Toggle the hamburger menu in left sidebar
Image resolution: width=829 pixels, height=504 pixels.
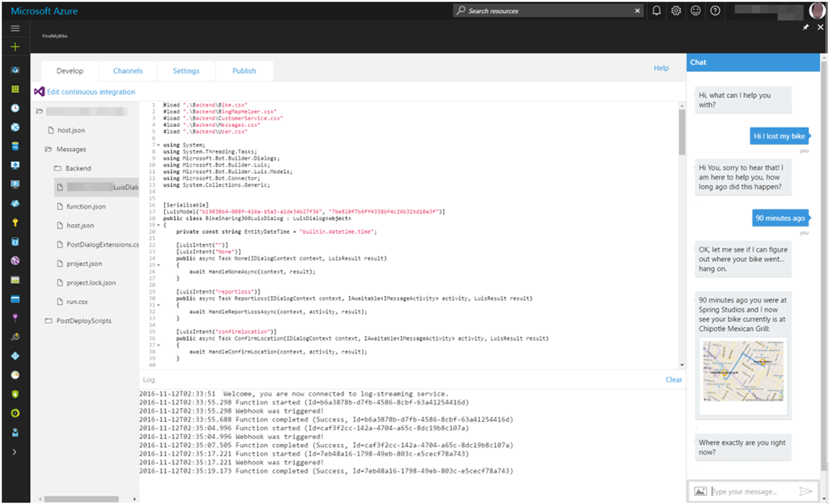pyautogui.click(x=15, y=28)
